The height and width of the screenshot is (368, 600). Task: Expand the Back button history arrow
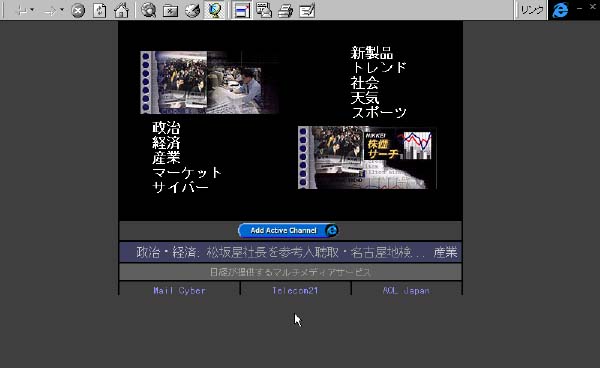32,10
